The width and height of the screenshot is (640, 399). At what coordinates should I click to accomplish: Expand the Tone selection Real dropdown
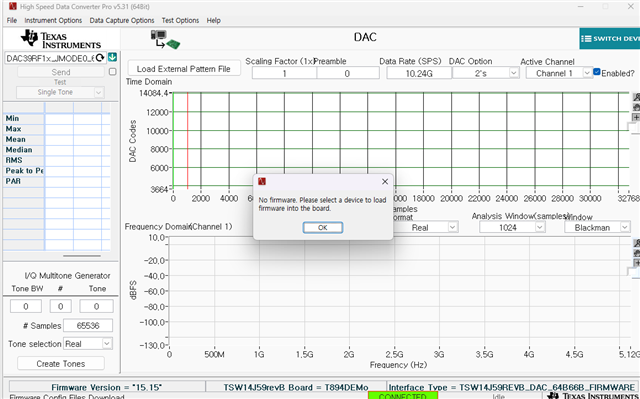(x=88, y=344)
